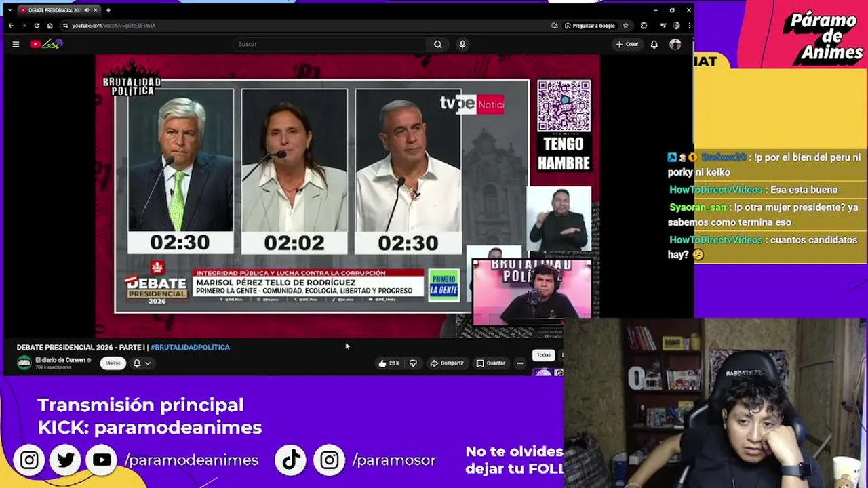View site information icon in address bar

click(x=65, y=26)
